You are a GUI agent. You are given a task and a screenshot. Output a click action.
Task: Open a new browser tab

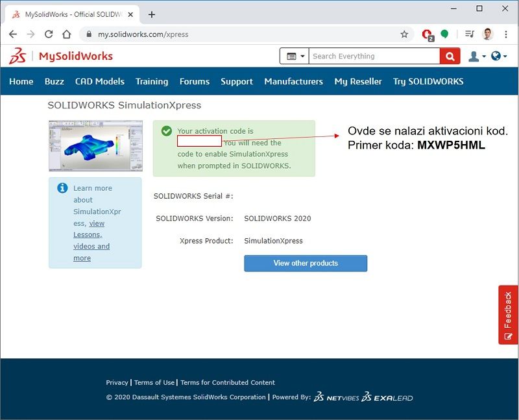click(x=152, y=14)
